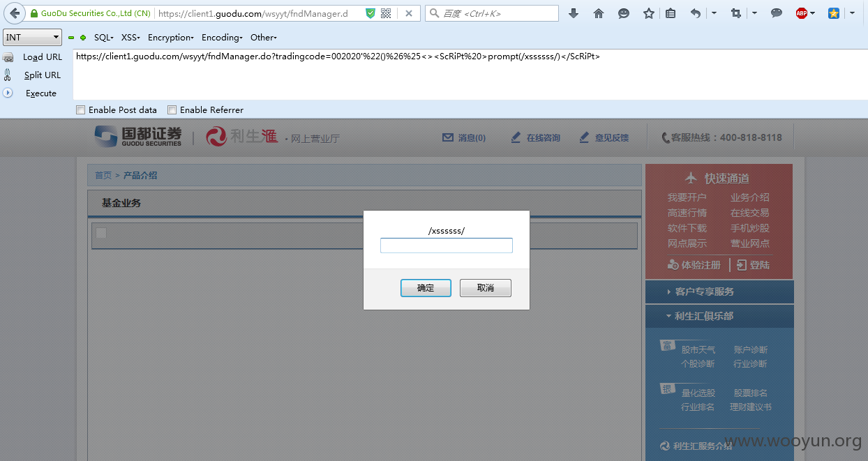Viewport: 868px width, 461px height.
Task: Open the Encryption menu
Action: 171,38
